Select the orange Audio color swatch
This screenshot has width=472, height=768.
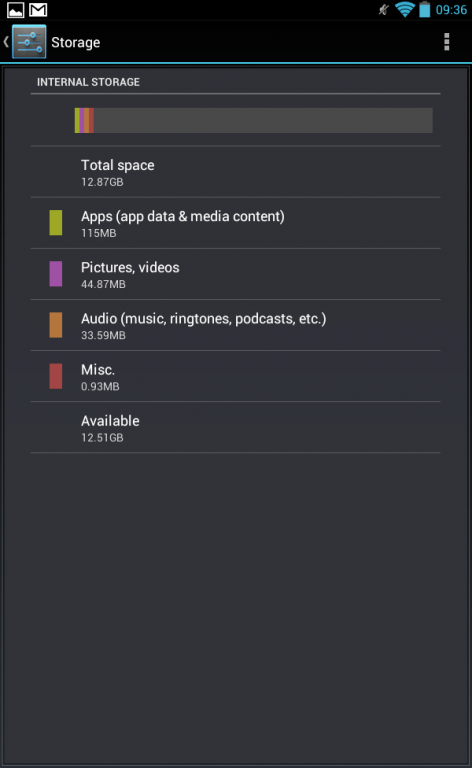pyautogui.click(x=56, y=325)
